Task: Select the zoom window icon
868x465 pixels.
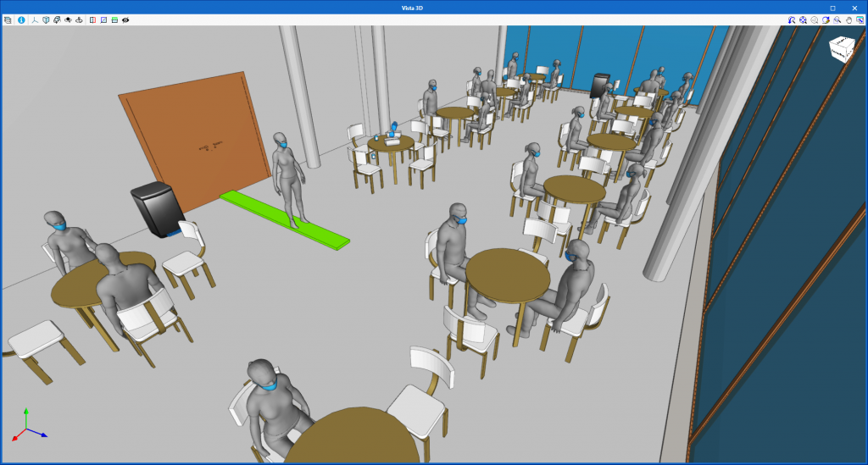Action: click(837, 20)
